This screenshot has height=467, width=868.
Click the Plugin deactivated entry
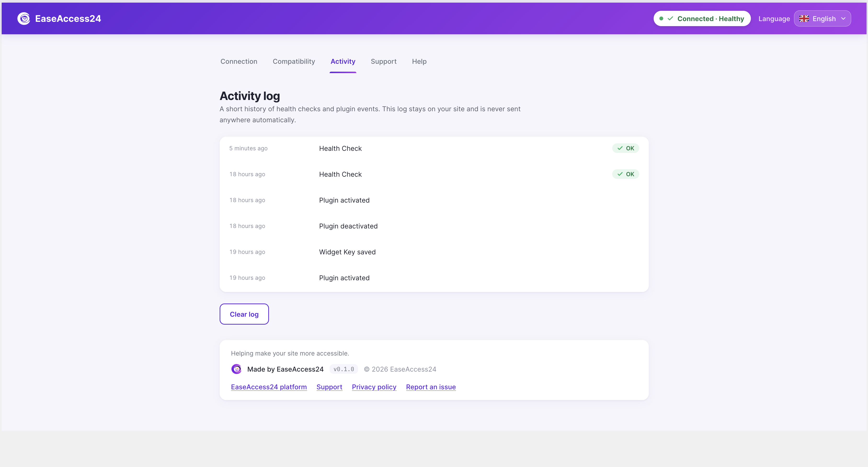tap(348, 226)
